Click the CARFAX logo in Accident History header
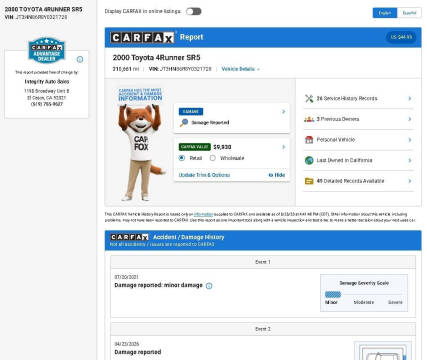This screenshot has width=427, height=360. tap(129, 237)
